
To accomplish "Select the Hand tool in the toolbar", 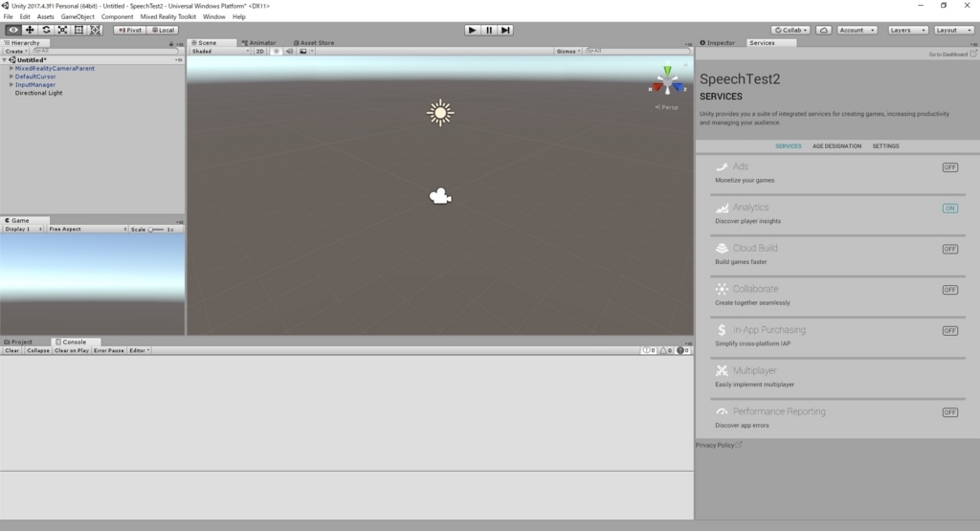I will [x=12, y=30].
